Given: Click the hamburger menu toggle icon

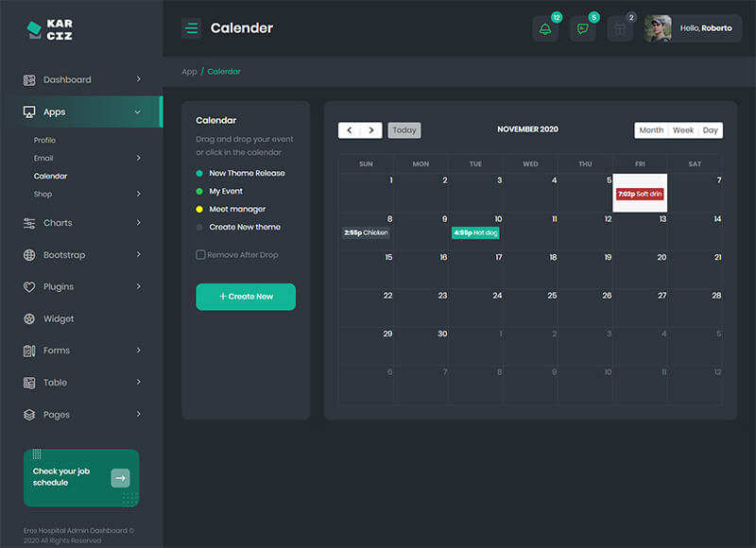Looking at the screenshot, I should (192, 28).
